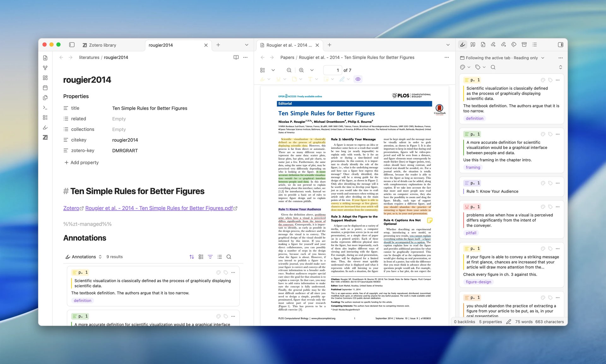
Task: Open graph view from the left ribbon
Action: (45, 68)
